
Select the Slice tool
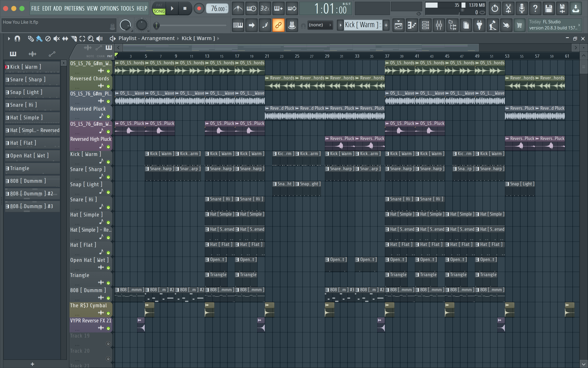coord(74,38)
